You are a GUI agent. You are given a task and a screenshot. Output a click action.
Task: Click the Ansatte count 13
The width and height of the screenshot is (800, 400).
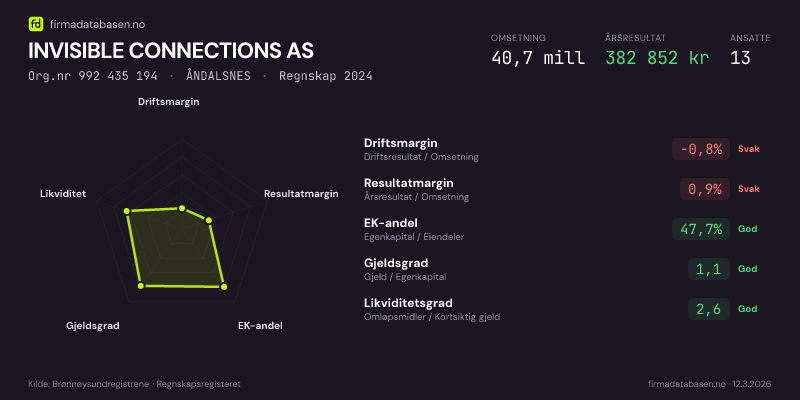(740, 57)
